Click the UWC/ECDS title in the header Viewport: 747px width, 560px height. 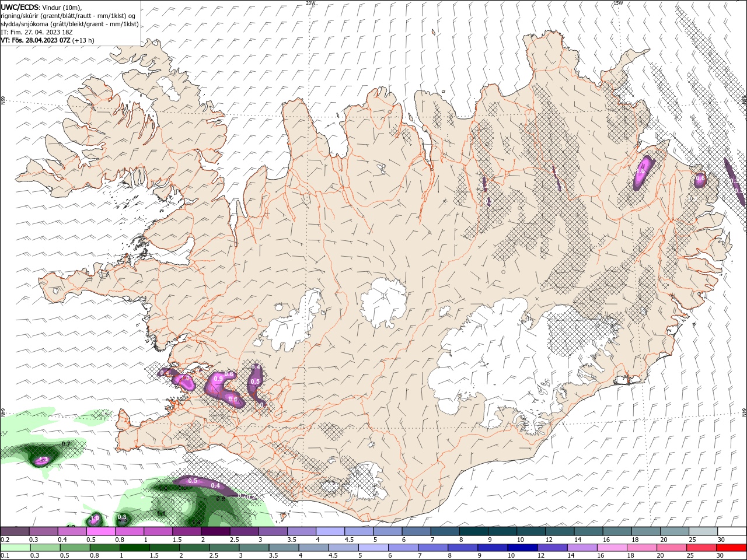click(x=19, y=6)
